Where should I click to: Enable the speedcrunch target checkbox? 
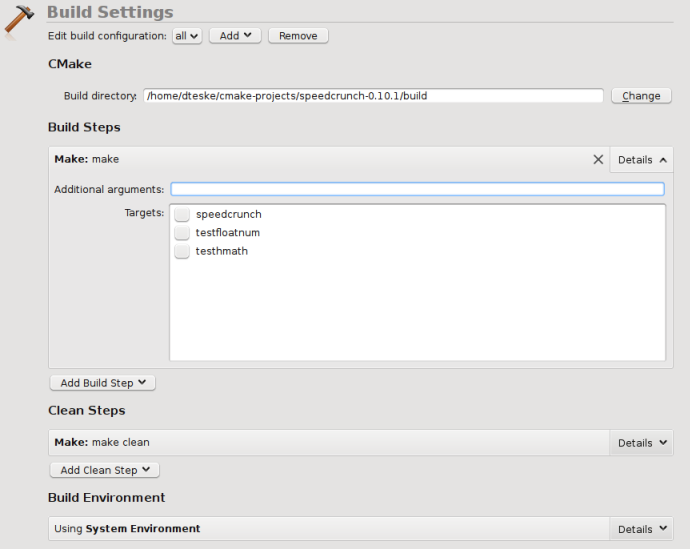click(x=182, y=214)
